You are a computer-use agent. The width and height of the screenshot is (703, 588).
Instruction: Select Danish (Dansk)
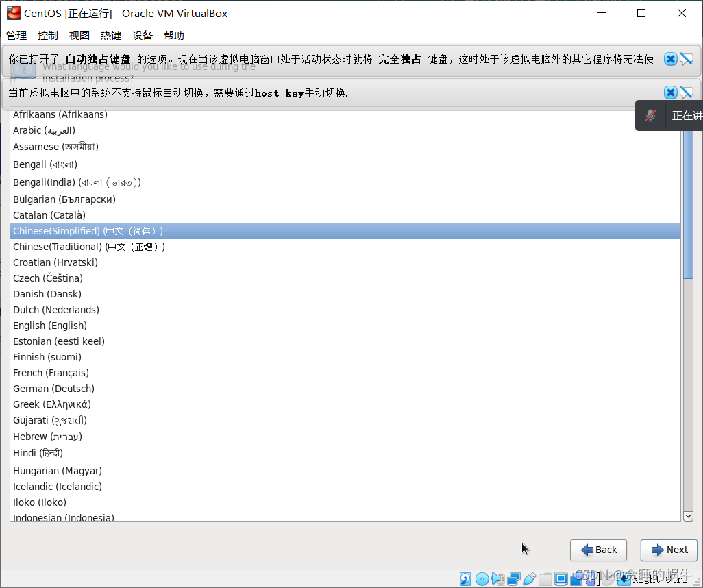click(345, 294)
